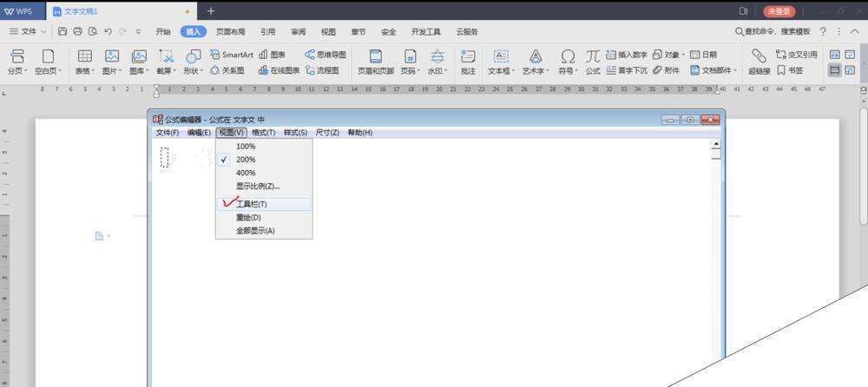Open the 对象 object dropdown arrow
868x387 pixels.
(x=683, y=55)
